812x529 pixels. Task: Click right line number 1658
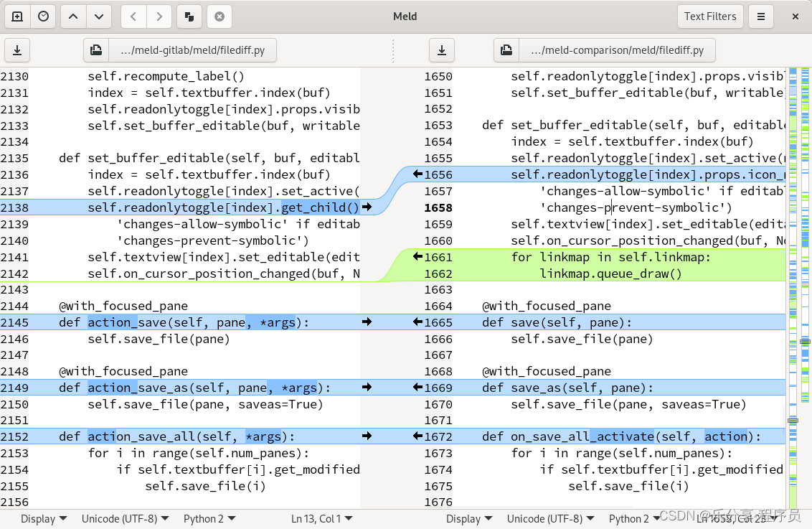click(x=438, y=207)
